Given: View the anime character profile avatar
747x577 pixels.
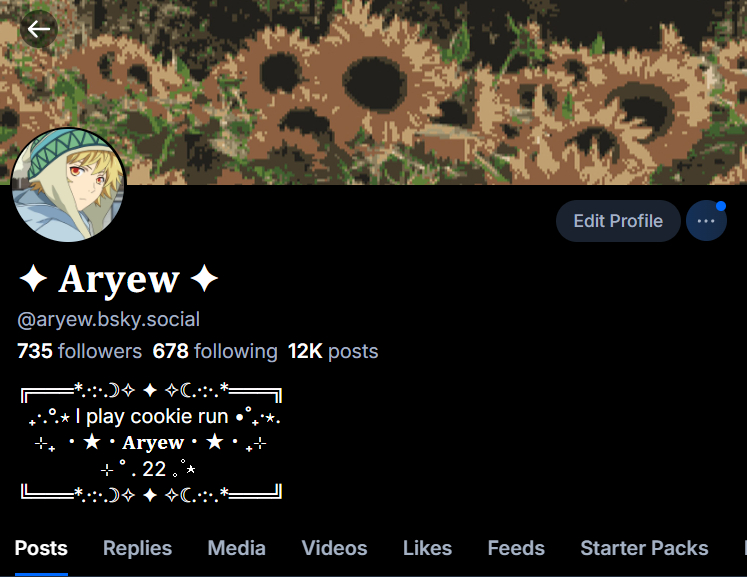Looking at the screenshot, I should [x=69, y=185].
